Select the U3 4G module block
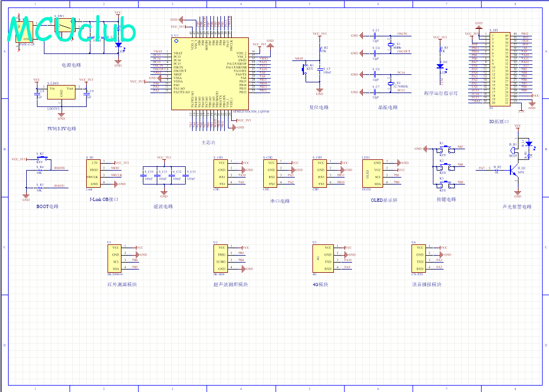The width and height of the screenshot is (549, 392). pyautogui.click(x=323, y=259)
